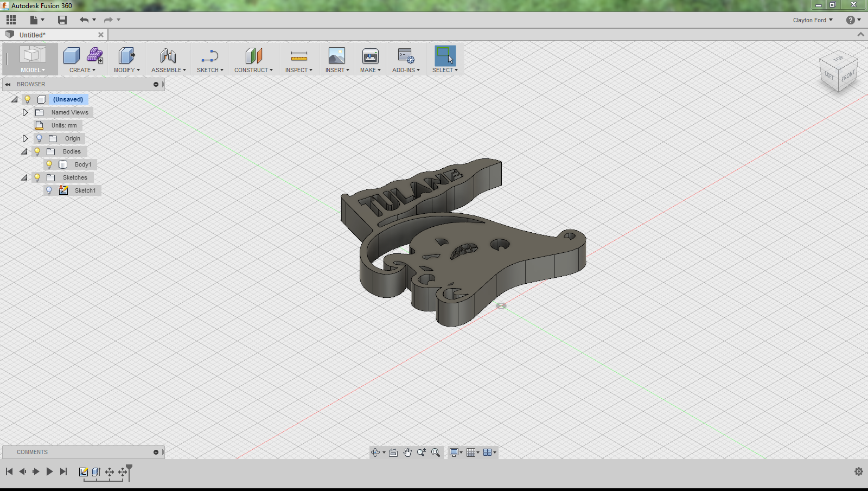
Task: Select Units: mm entry
Action: click(x=64, y=125)
